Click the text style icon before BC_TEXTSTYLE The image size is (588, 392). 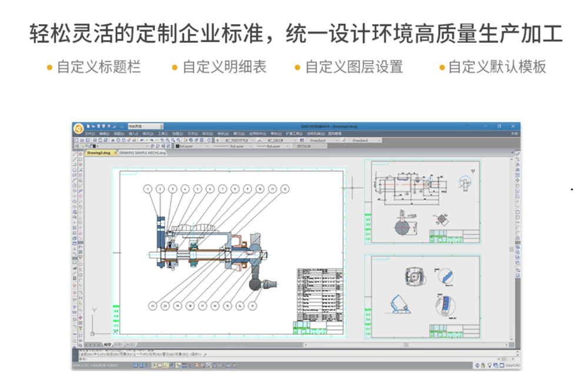218,140
